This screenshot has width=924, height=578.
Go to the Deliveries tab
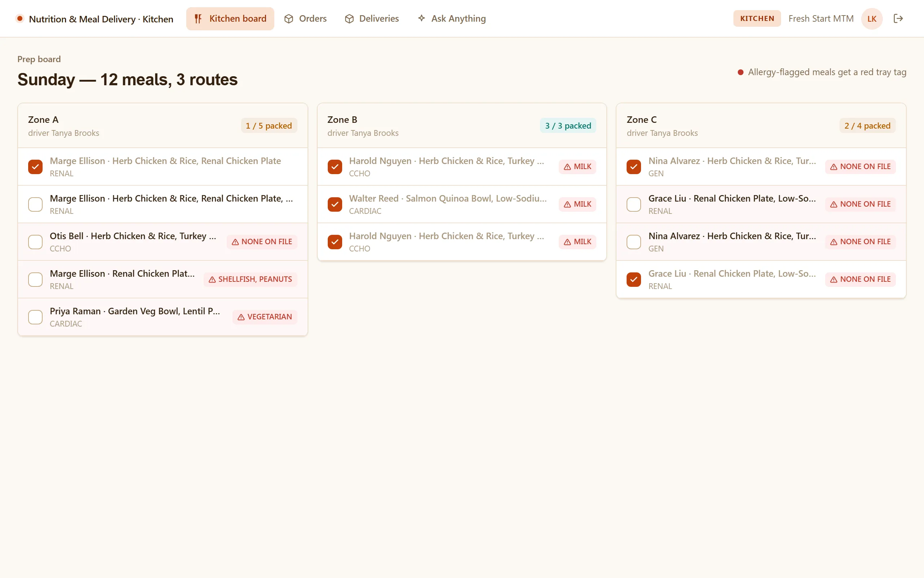(372, 19)
